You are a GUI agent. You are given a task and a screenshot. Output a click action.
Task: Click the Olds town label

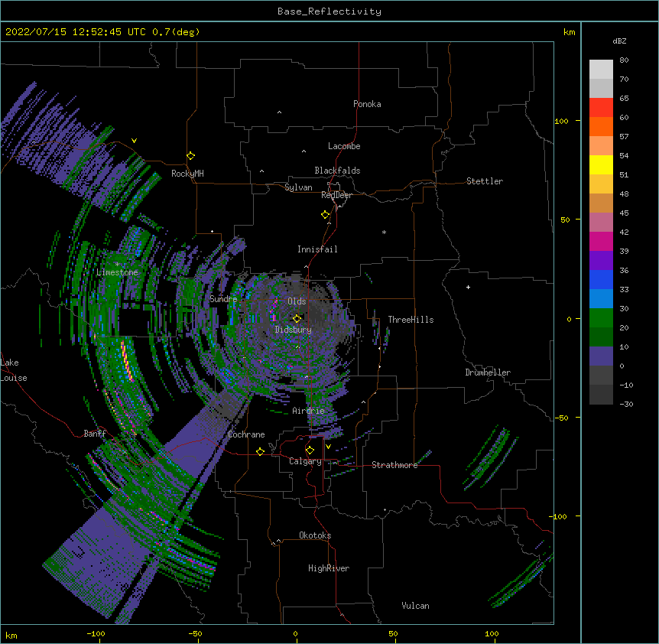tap(297, 301)
